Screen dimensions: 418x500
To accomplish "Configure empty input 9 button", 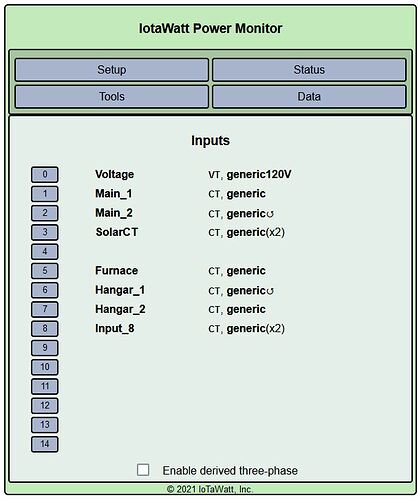I will (x=45, y=348).
